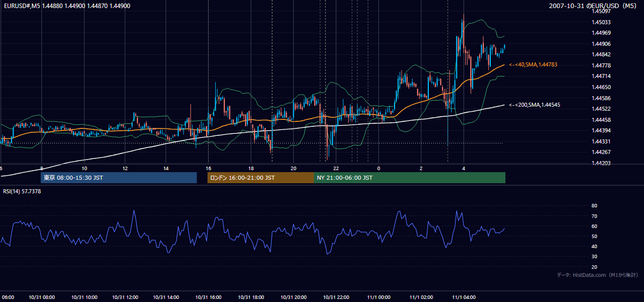Click price axis value 1.45033
Screen dimensions: 644x302
point(601,22)
